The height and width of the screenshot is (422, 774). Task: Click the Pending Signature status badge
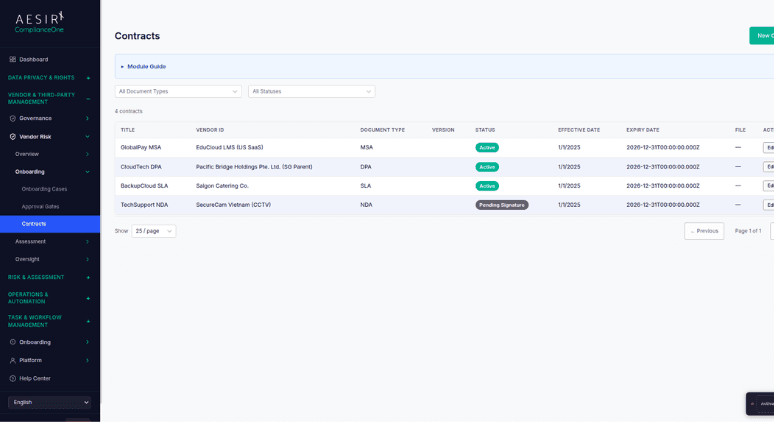pyautogui.click(x=502, y=205)
